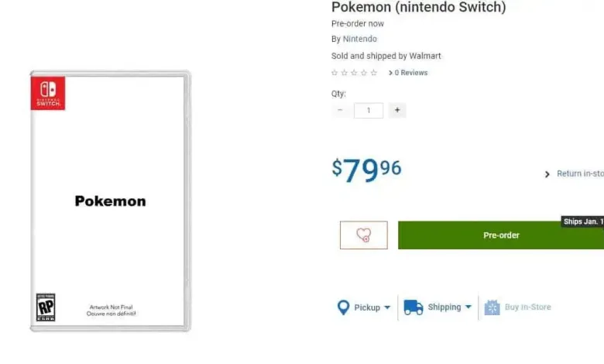Click the Pokemon (nintendo Switch) product title
Viewport: 604px width, 364px height.
(418, 7)
